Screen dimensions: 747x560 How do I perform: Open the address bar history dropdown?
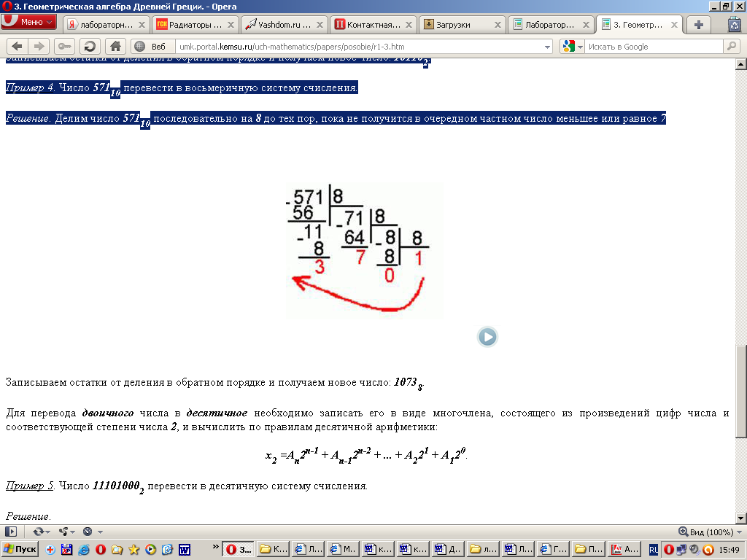(547, 47)
